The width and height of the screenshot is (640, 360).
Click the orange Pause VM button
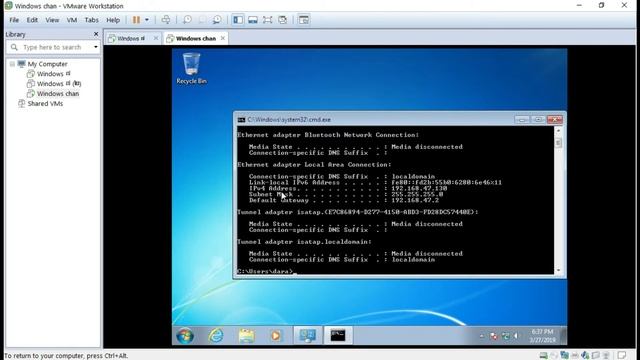point(136,20)
